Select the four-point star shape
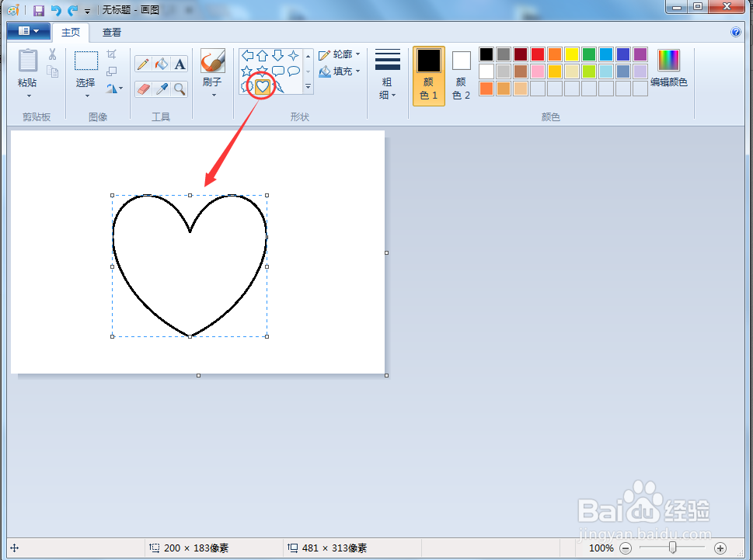Screen dimensions: 753x560 (293, 55)
